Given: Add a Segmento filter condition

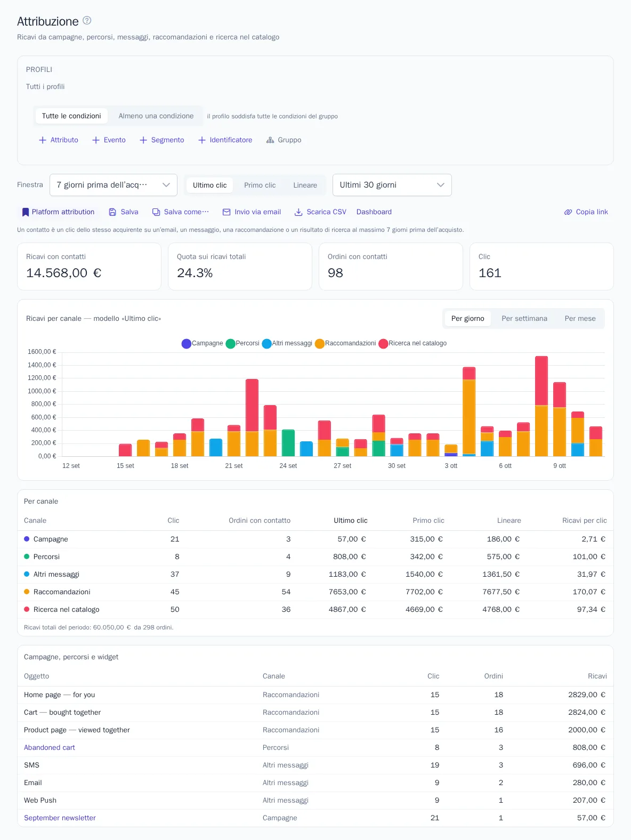Looking at the screenshot, I should click(x=162, y=140).
